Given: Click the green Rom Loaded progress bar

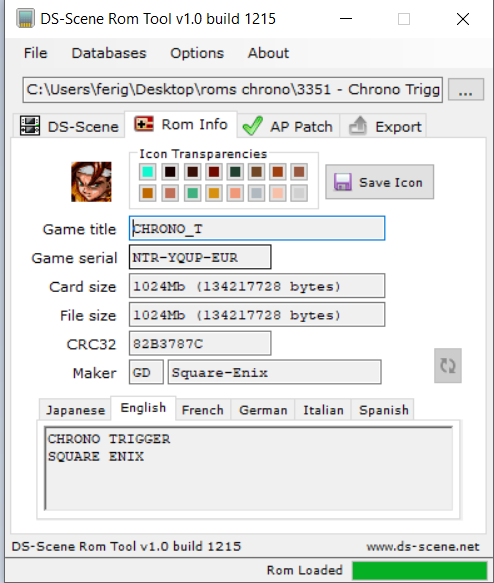Looking at the screenshot, I should pos(419,570).
